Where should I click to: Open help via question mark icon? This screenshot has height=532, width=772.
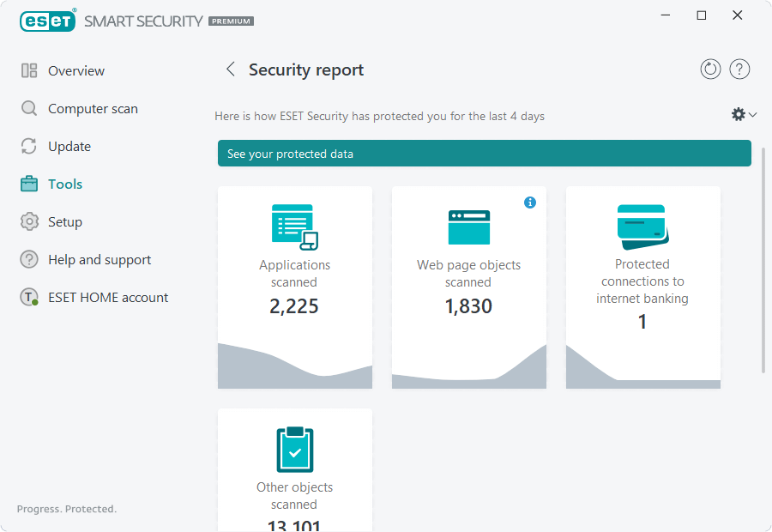tap(739, 70)
